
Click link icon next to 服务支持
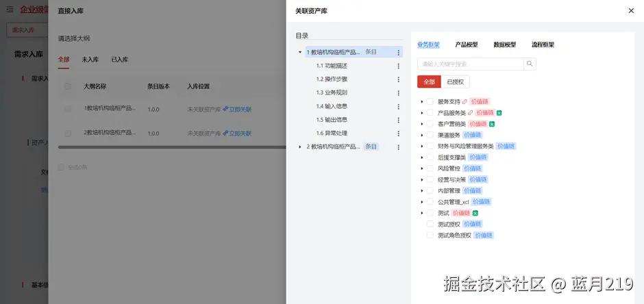(x=465, y=101)
